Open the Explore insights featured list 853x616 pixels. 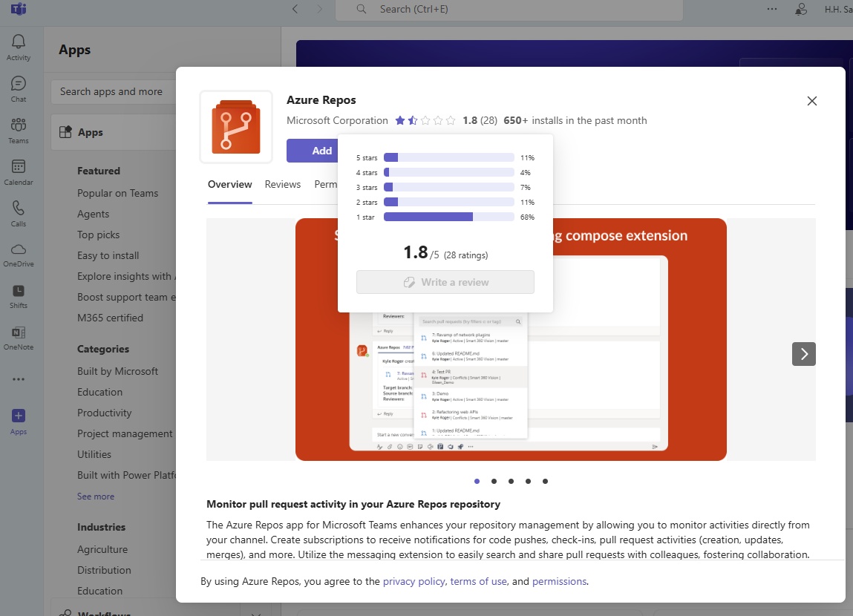(x=126, y=276)
